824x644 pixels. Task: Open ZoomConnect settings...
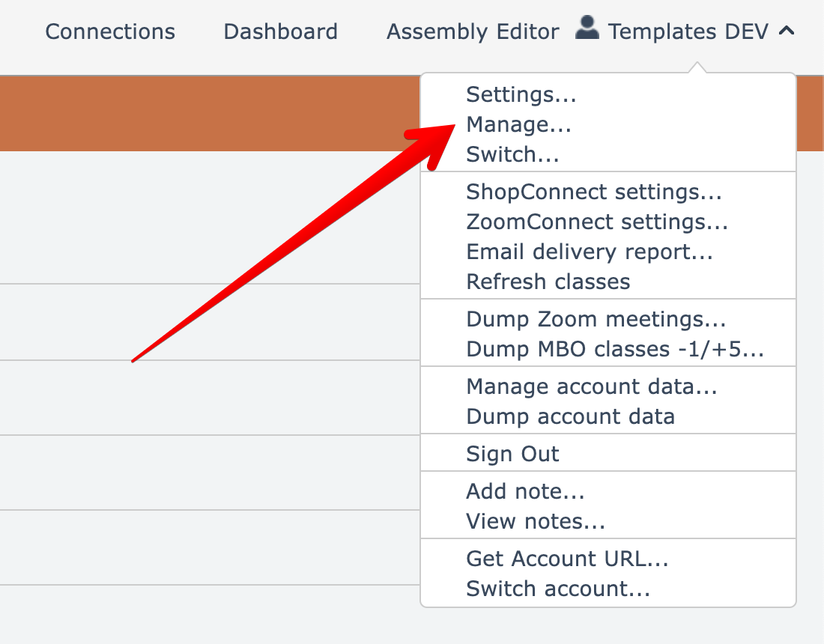597,222
